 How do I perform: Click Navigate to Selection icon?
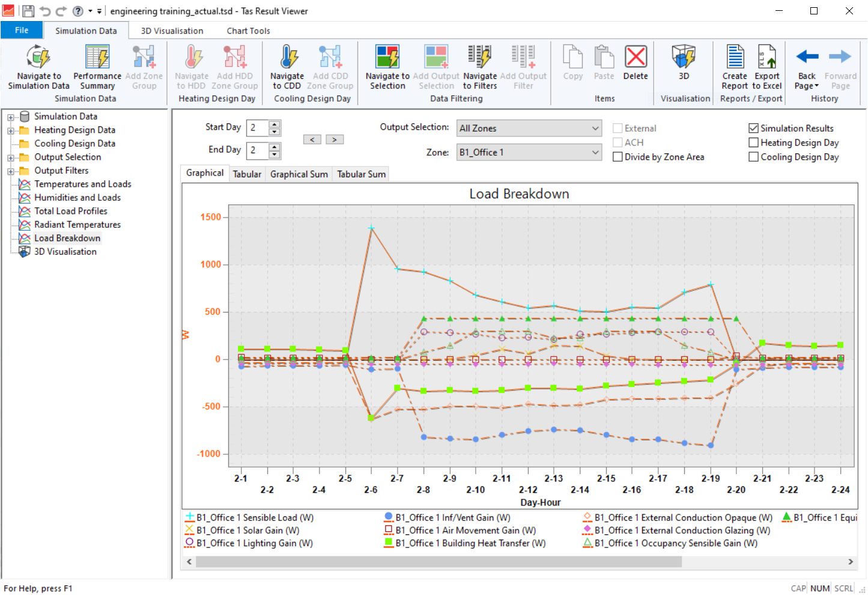point(387,58)
